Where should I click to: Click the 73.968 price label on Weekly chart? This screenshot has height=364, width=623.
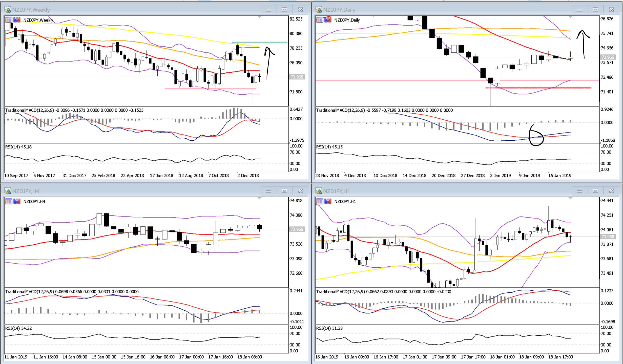click(297, 77)
